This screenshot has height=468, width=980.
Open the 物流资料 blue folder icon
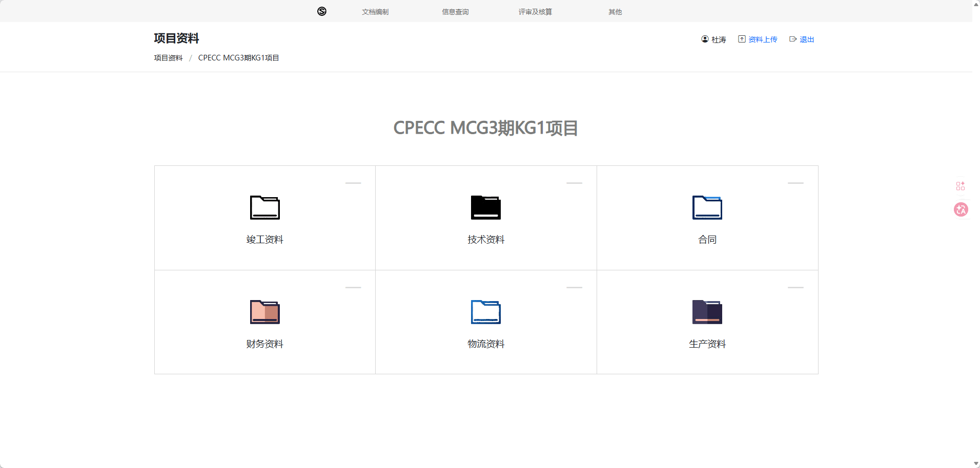pos(486,312)
